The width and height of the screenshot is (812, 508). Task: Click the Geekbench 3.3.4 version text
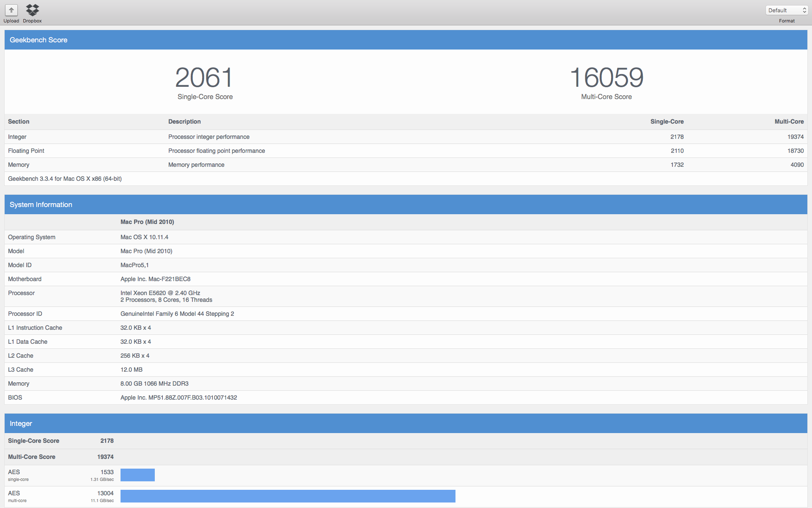[x=65, y=179]
